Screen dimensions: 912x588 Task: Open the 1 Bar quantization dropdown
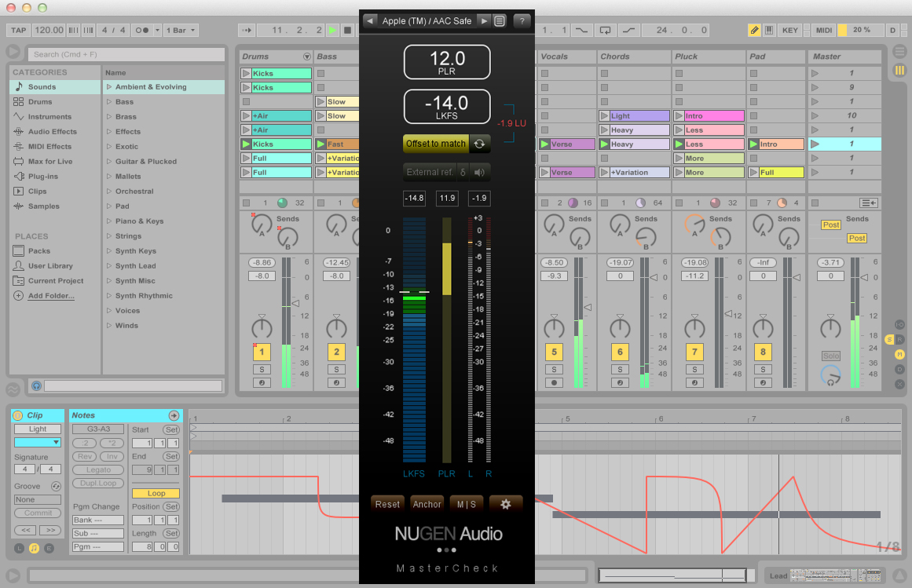pos(181,30)
